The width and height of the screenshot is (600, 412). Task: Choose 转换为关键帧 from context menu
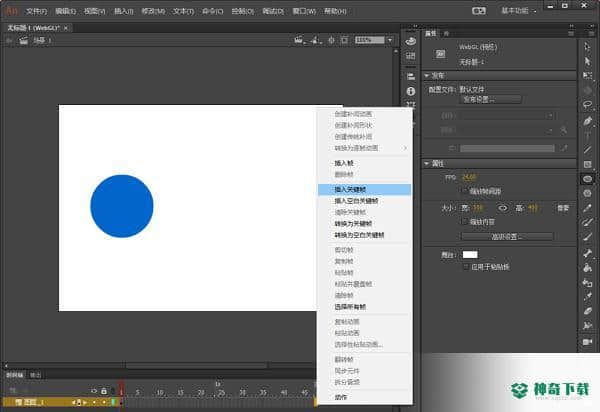point(365,224)
